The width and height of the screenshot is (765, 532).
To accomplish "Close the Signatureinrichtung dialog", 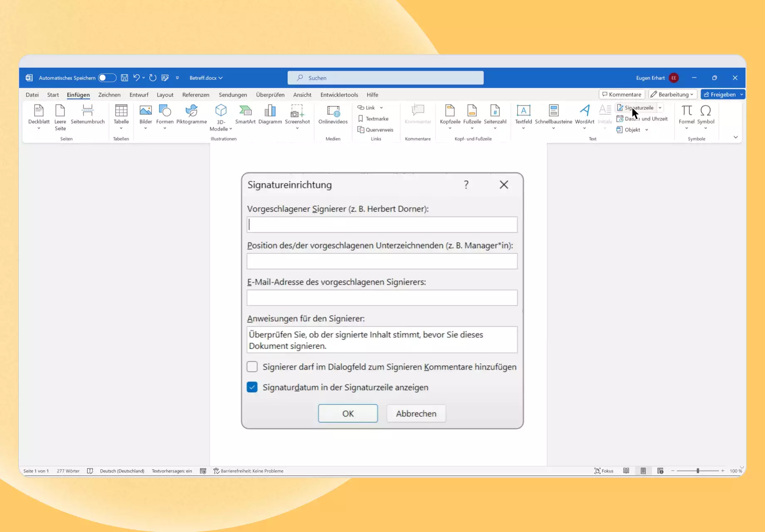I will click(504, 185).
